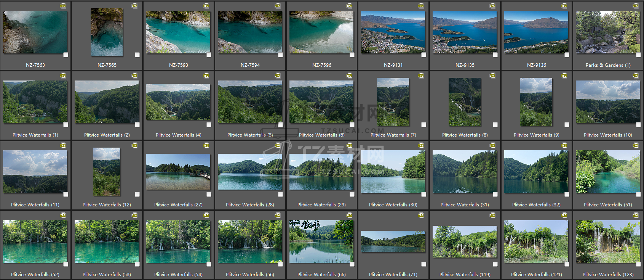This screenshot has height=280, width=644.
Task: Click the "Plitvice Waterfalls (71)" file name
Action: 393,275
